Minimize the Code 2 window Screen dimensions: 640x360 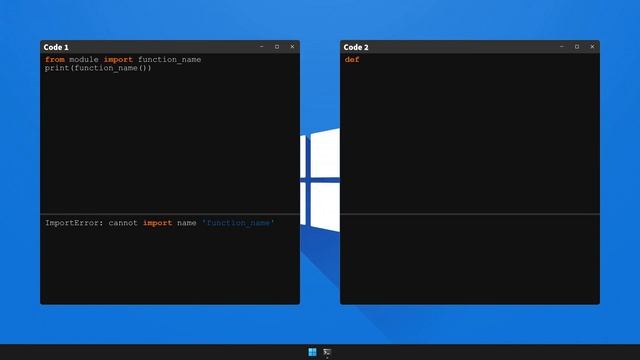pos(562,47)
